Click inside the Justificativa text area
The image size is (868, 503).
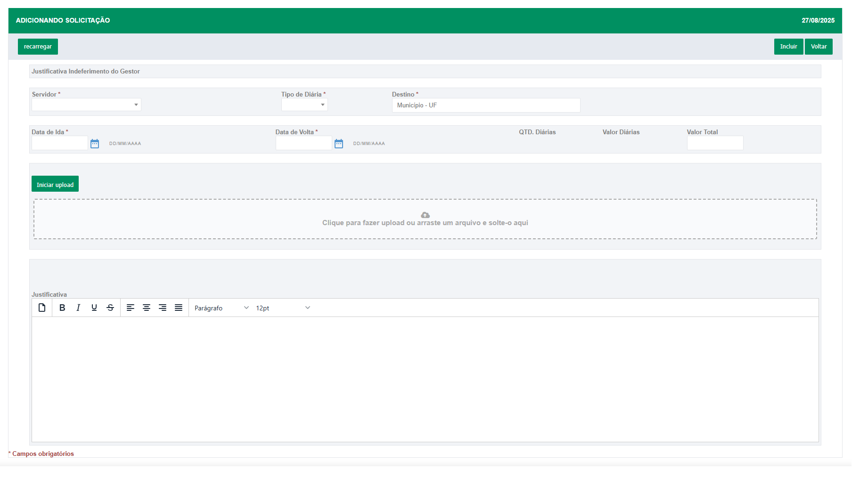pyautogui.click(x=425, y=379)
